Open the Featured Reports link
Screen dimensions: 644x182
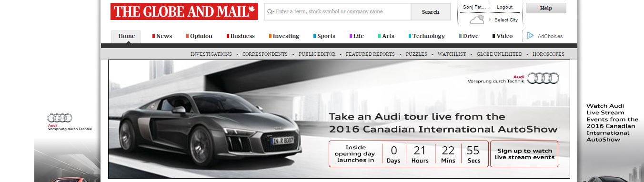(x=370, y=54)
